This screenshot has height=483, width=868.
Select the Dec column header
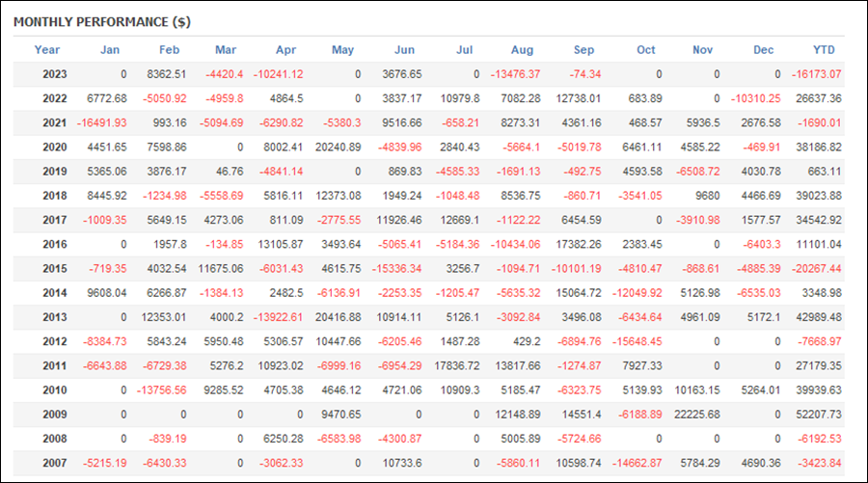764,50
